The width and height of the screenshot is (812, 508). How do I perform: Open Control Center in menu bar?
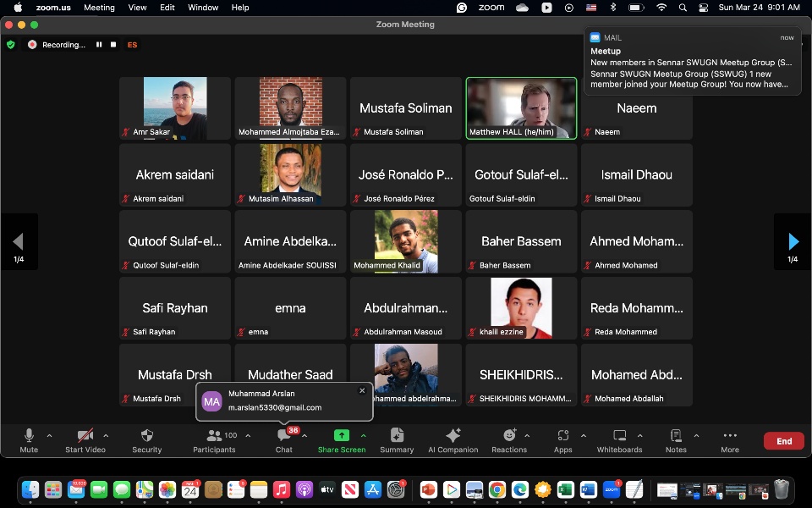[x=703, y=8]
